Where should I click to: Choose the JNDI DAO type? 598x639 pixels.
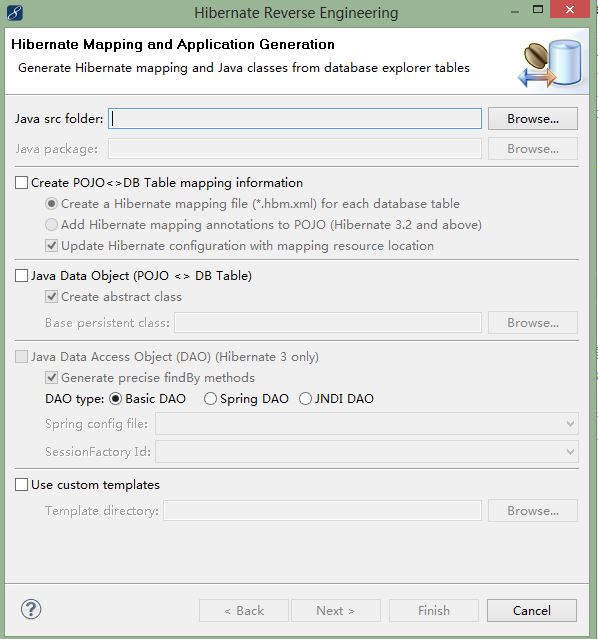coord(305,399)
